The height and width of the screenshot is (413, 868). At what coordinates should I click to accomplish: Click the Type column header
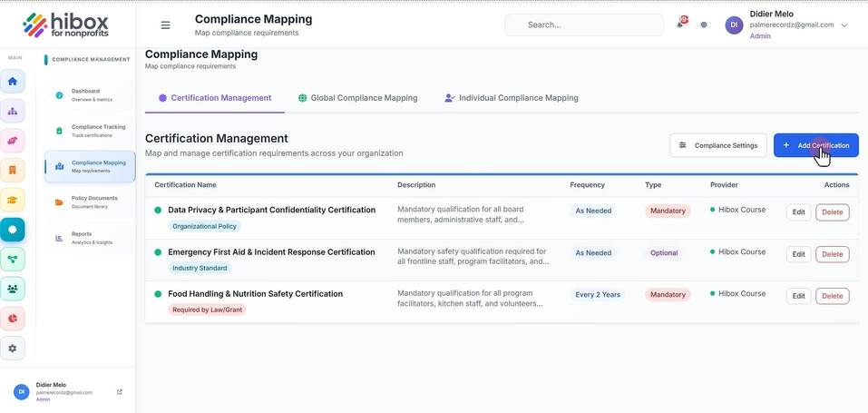653,184
